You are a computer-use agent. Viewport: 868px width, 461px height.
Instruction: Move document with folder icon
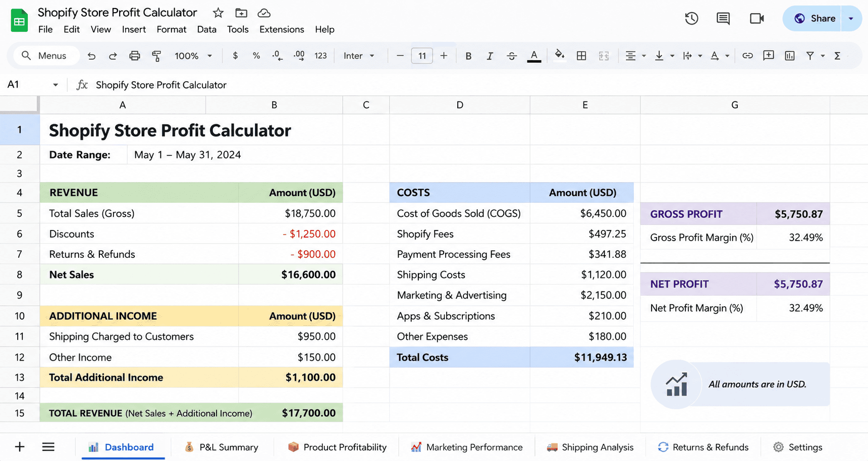[x=241, y=13]
